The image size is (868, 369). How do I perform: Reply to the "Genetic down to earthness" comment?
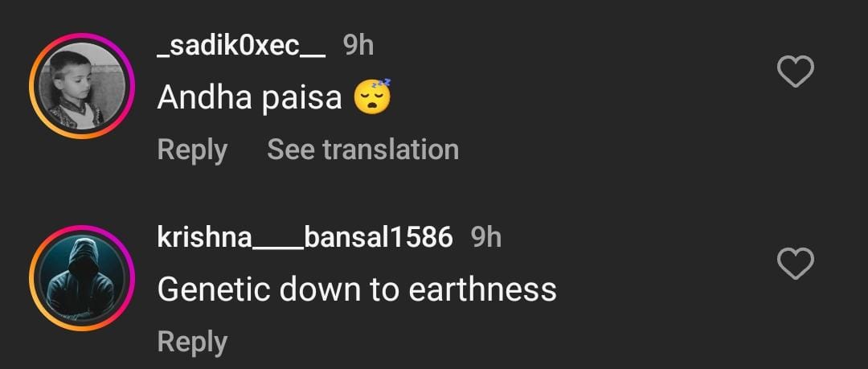pos(192,341)
